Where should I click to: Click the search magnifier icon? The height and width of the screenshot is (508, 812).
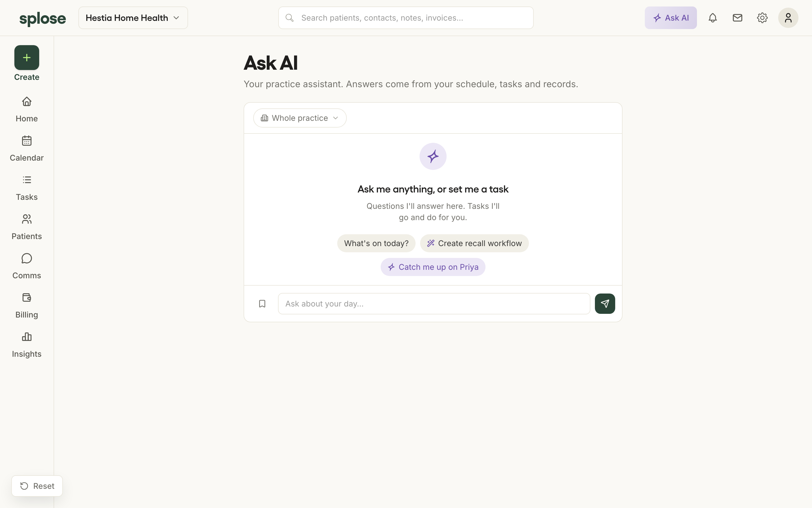pos(290,18)
